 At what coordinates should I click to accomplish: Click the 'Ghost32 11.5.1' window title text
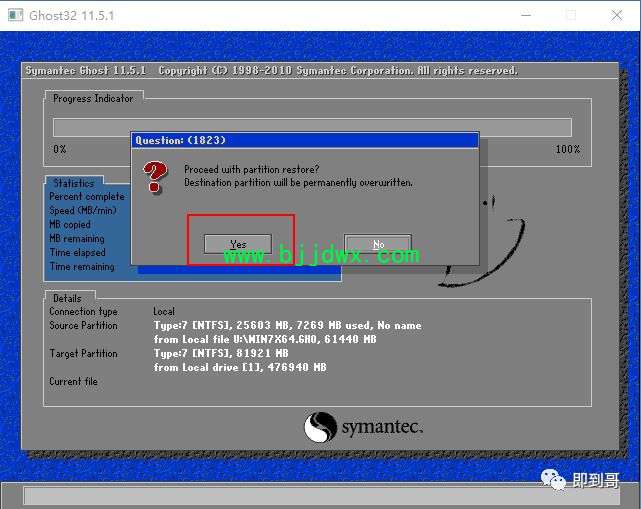(x=72, y=16)
